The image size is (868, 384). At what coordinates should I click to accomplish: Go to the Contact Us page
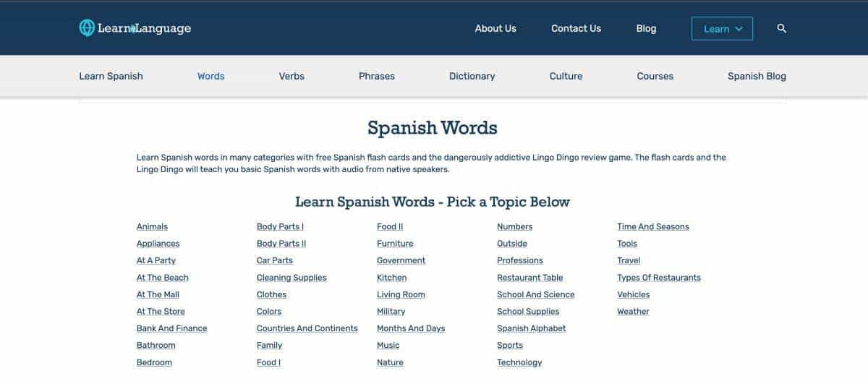click(x=576, y=28)
